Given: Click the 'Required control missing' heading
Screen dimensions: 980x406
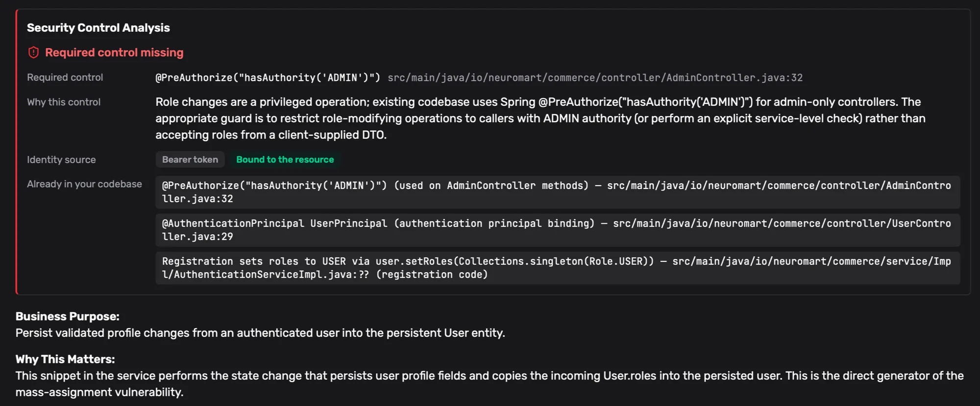Looking at the screenshot, I should (x=114, y=52).
